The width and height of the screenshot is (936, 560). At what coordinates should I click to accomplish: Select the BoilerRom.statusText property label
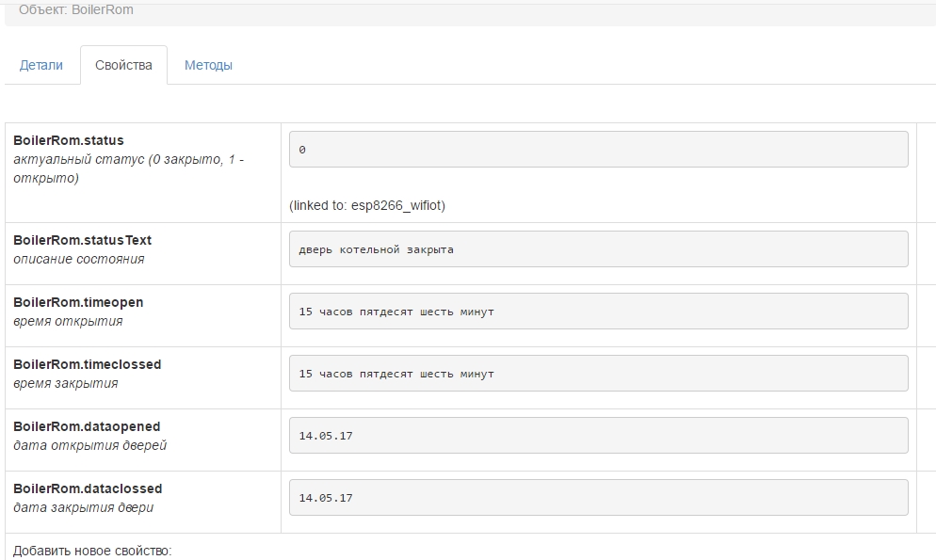[x=83, y=240]
